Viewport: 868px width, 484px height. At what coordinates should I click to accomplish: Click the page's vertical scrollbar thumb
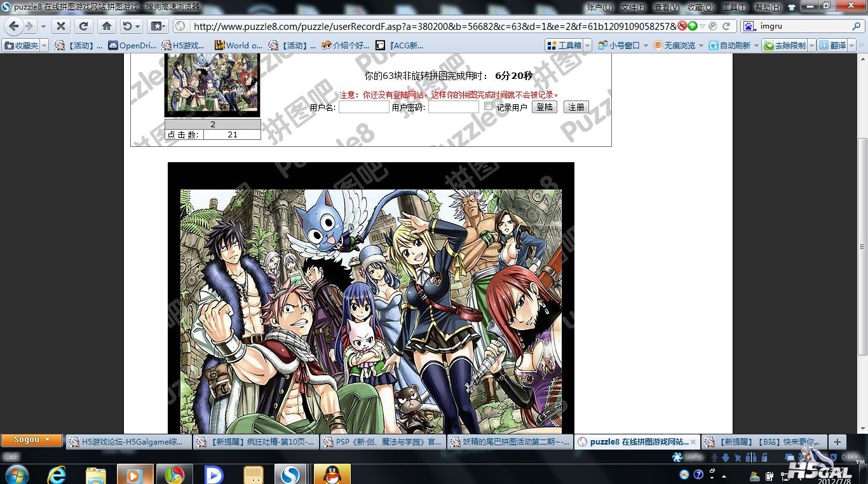[x=862, y=247]
